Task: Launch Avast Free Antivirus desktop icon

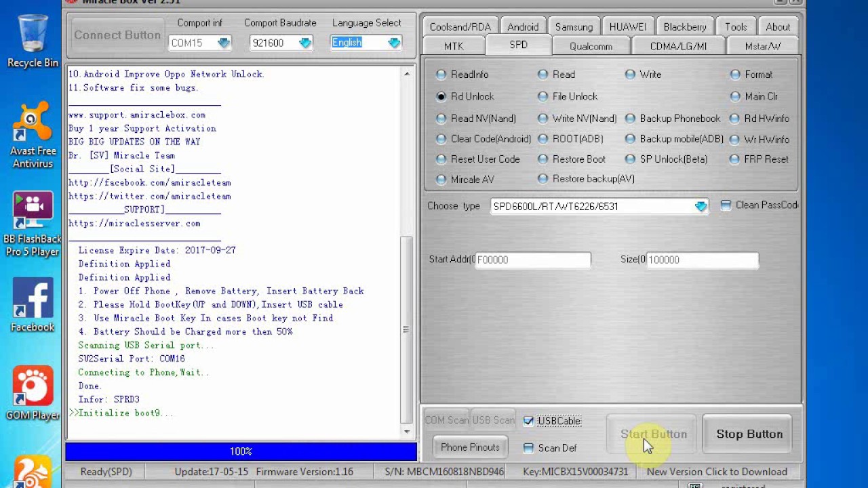Action: (x=33, y=136)
